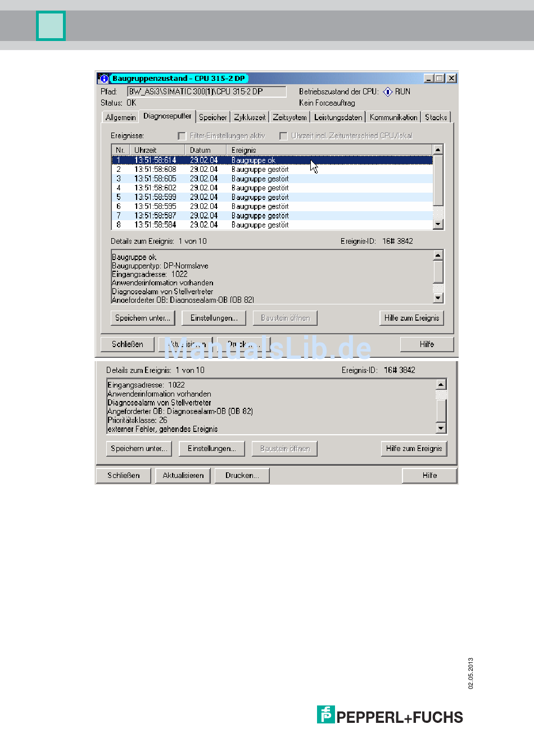The width and height of the screenshot is (534, 756).
Task: Open the Stacks tab
Action: pos(436,117)
